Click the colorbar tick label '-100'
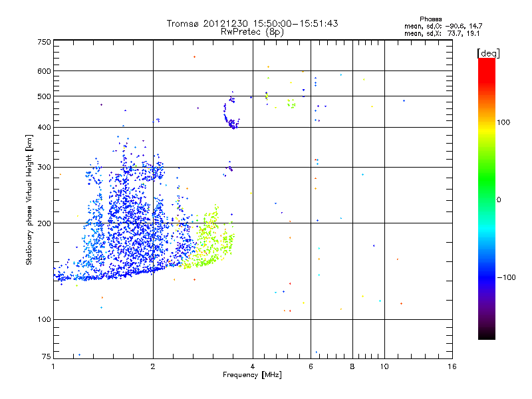Viewport: 532px width, 399px height. click(506, 277)
